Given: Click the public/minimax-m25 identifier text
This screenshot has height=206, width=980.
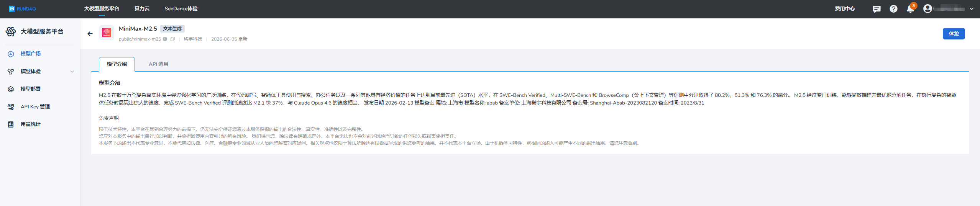Looking at the screenshot, I should (140, 39).
